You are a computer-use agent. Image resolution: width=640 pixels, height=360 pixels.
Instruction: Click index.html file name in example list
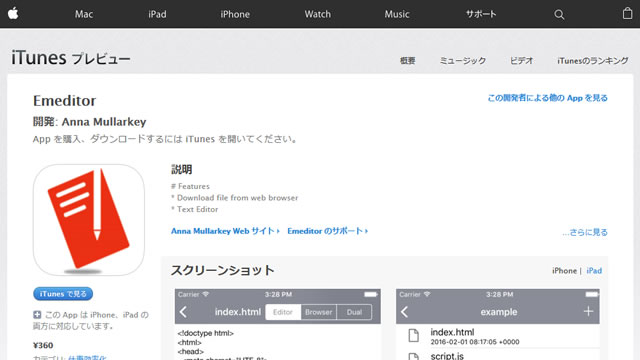(452, 332)
